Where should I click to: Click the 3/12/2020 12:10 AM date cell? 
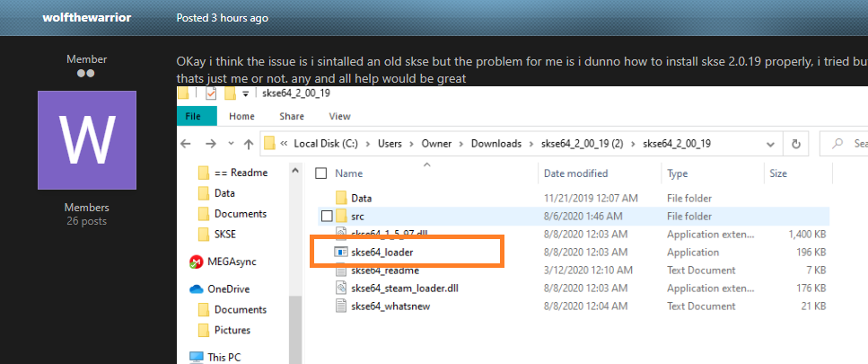click(x=588, y=271)
